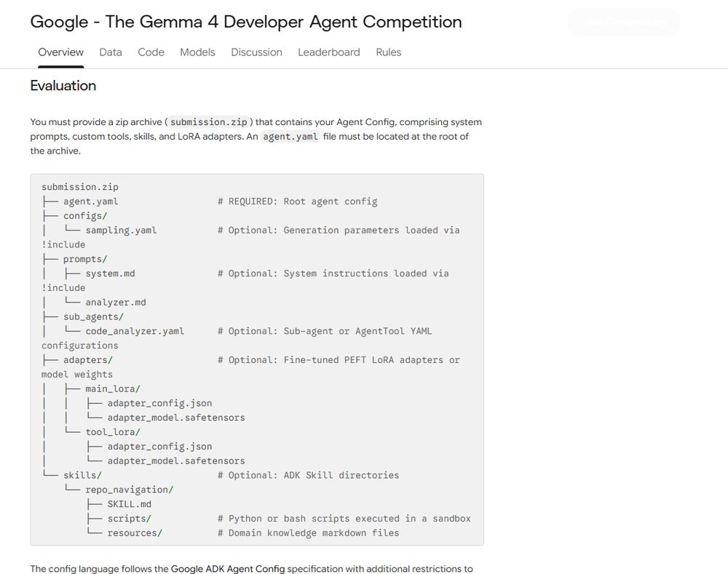View the Leaderboard tab
The image size is (728, 574).
pos(329,52)
